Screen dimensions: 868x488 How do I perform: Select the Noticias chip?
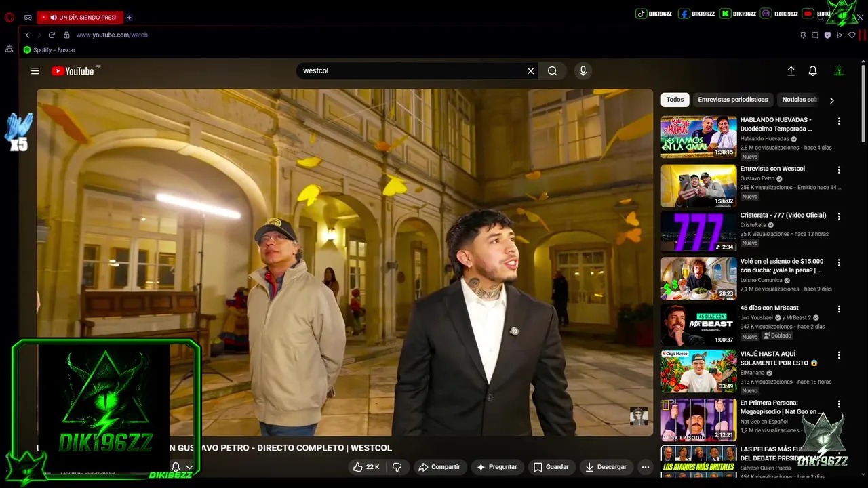(x=800, y=100)
